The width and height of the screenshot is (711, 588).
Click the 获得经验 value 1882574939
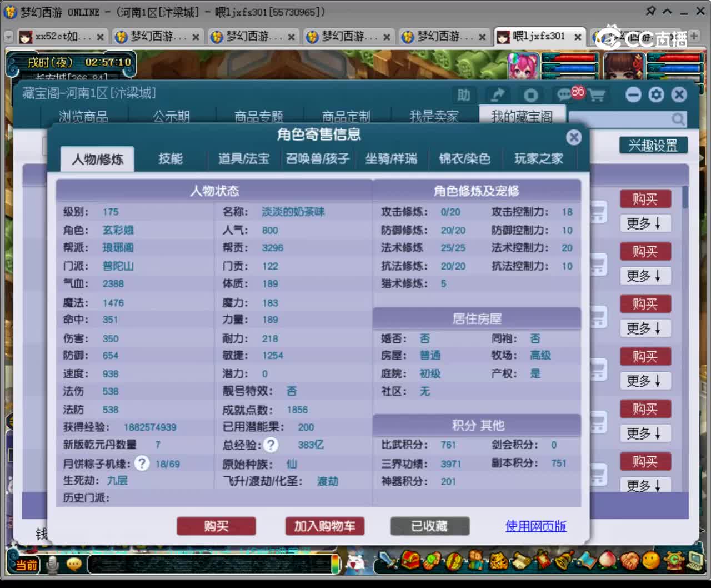tap(150, 427)
